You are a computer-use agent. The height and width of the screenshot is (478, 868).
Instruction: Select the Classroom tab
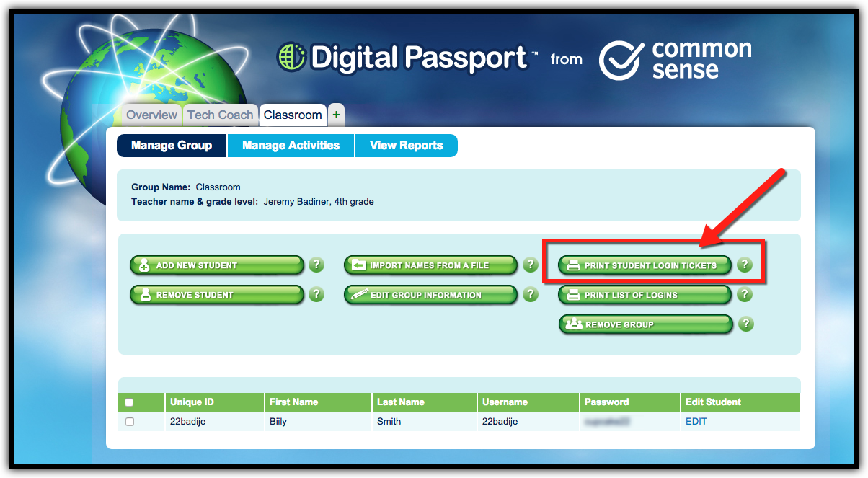pos(293,115)
